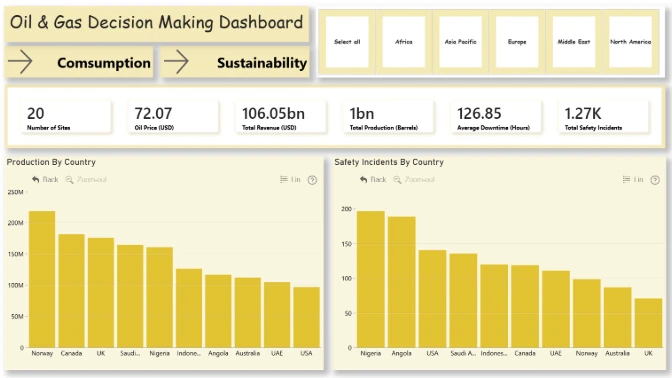
Task: Select the Saudi Arabia bar in Safety Incidents chart
Action: click(x=463, y=300)
